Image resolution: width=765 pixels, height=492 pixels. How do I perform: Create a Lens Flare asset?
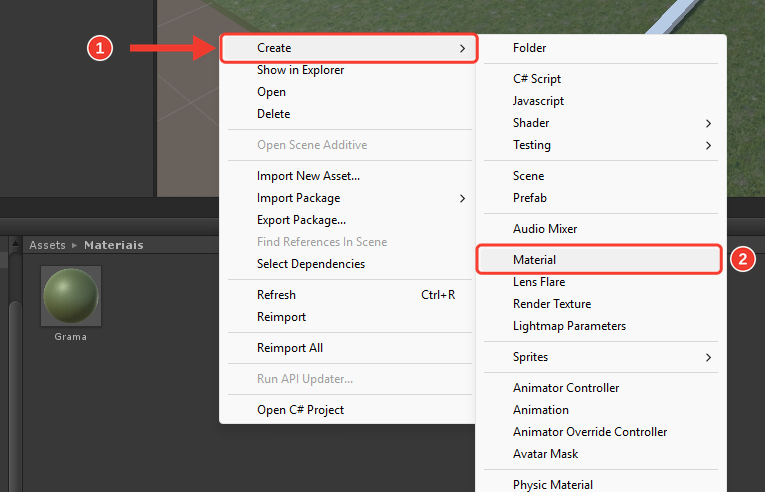click(601, 282)
